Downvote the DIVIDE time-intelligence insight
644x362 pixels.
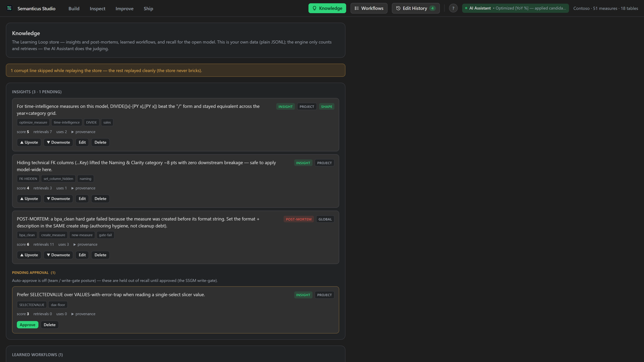point(58,142)
